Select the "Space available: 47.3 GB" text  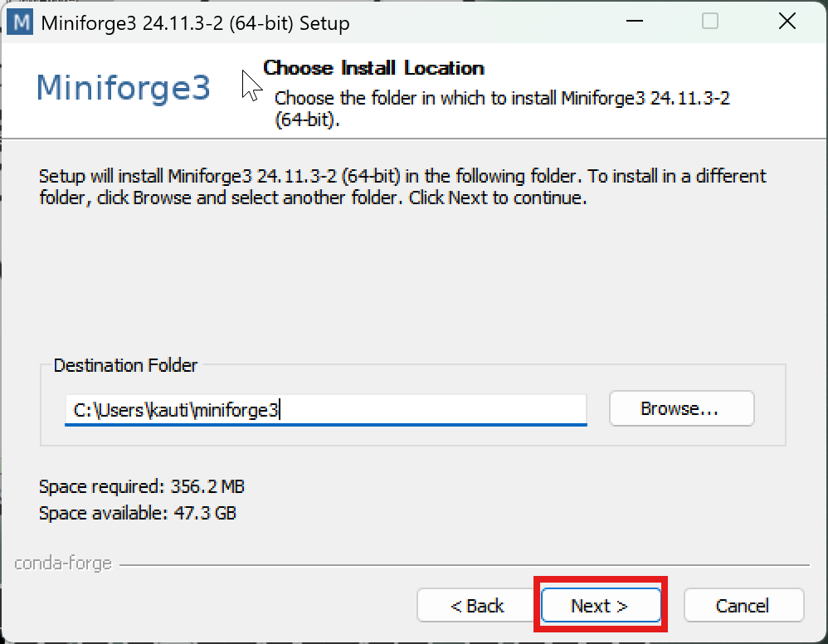coord(138,513)
